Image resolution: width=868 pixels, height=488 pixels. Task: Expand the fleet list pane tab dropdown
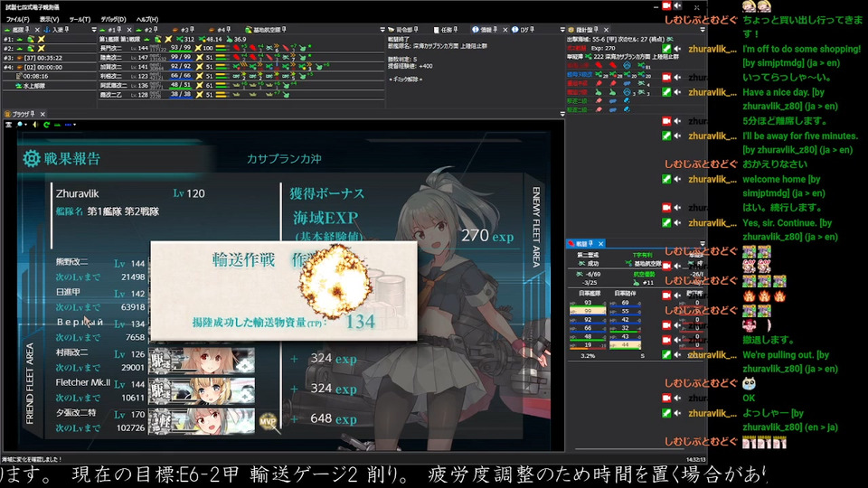tap(93, 30)
